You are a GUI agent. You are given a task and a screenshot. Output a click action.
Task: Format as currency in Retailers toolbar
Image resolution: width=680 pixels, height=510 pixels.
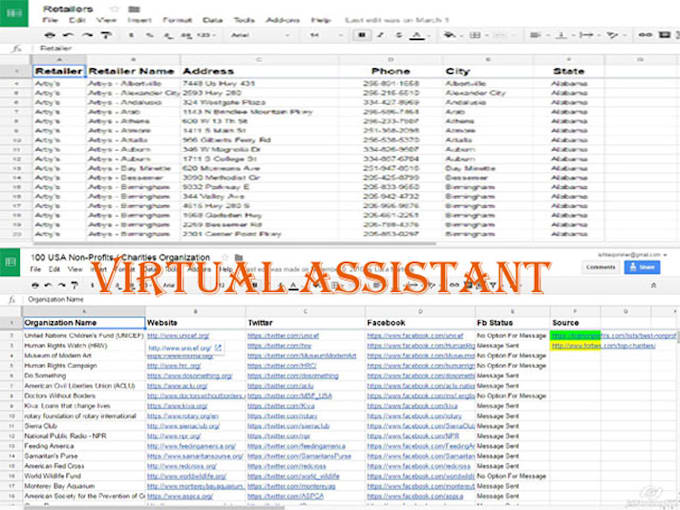click(131, 35)
